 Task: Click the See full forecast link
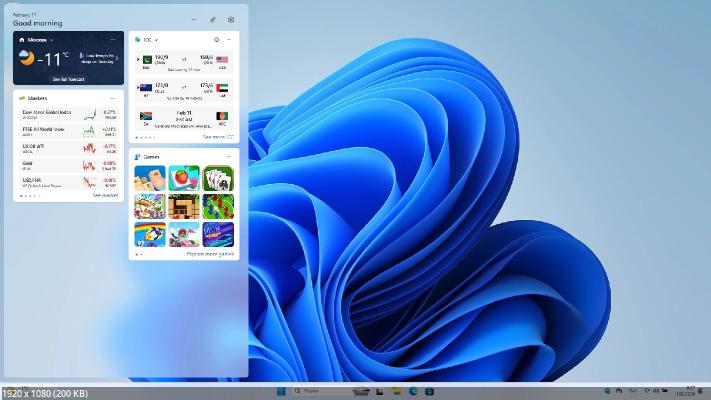pos(68,79)
